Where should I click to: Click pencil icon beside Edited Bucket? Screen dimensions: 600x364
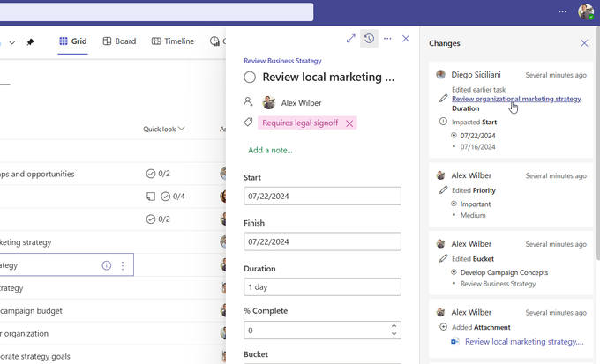pos(443,258)
